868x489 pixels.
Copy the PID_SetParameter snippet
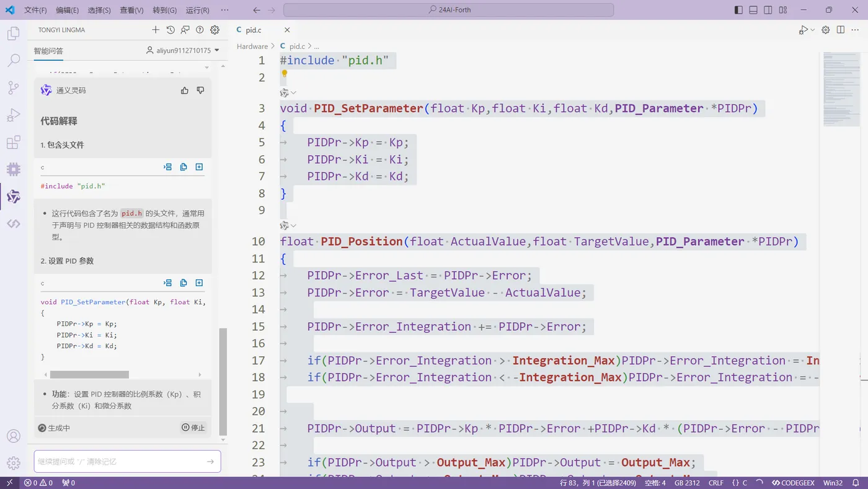184,283
